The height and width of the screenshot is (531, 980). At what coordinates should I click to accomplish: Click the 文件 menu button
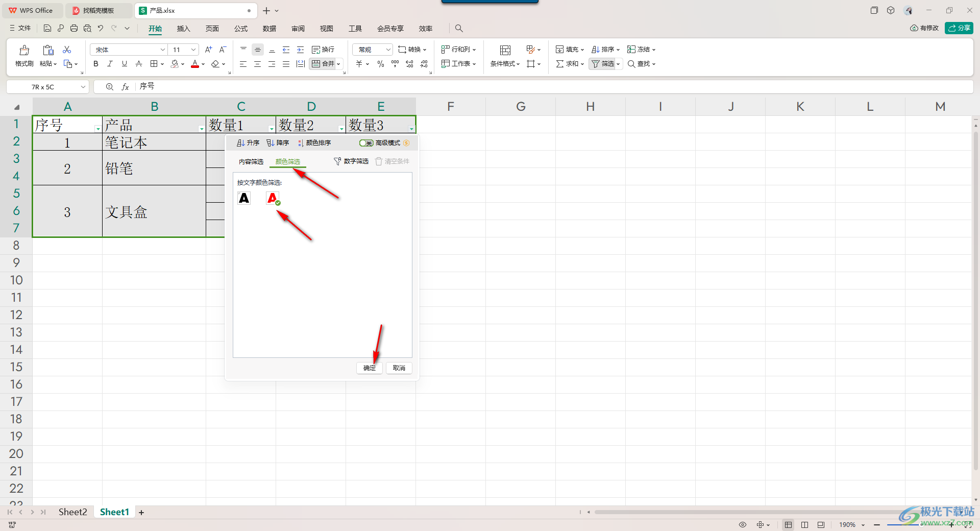(x=20, y=28)
